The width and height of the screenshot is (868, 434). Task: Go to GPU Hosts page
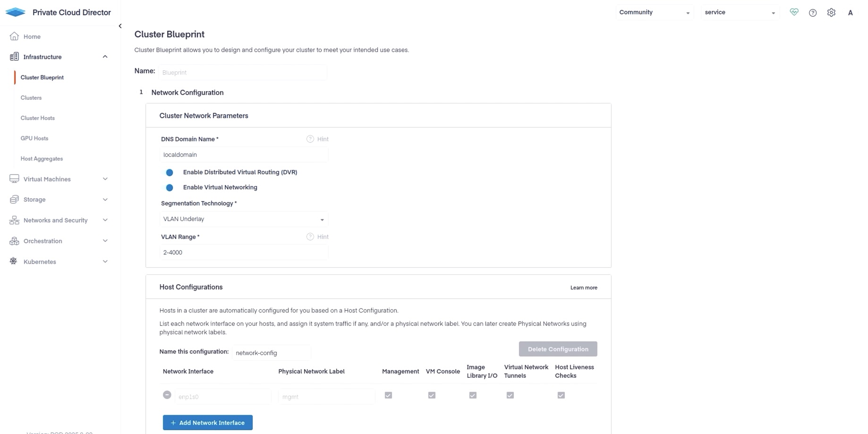point(34,138)
